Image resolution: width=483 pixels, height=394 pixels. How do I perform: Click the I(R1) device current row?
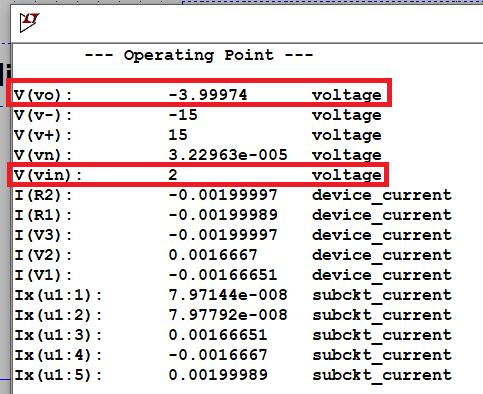233,215
